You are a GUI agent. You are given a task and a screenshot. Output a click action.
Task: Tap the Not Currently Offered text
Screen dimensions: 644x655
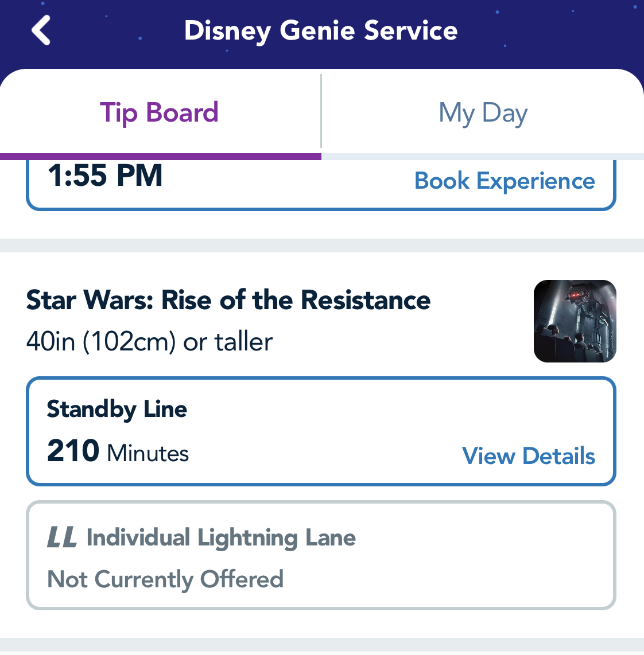[165, 579]
